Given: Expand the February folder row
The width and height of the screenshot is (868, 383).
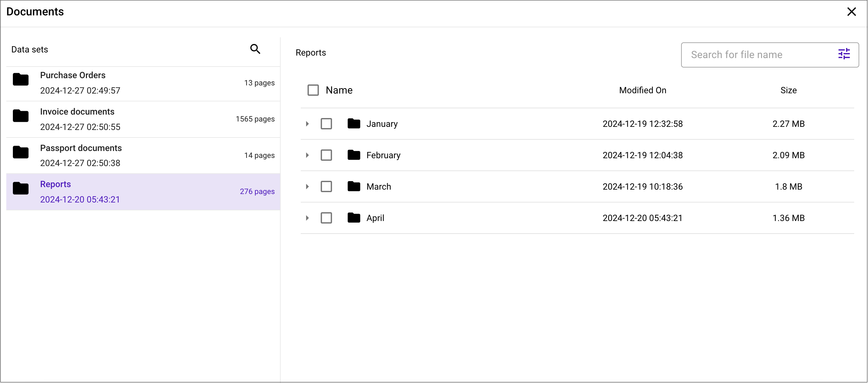Looking at the screenshot, I should coord(307,155).
